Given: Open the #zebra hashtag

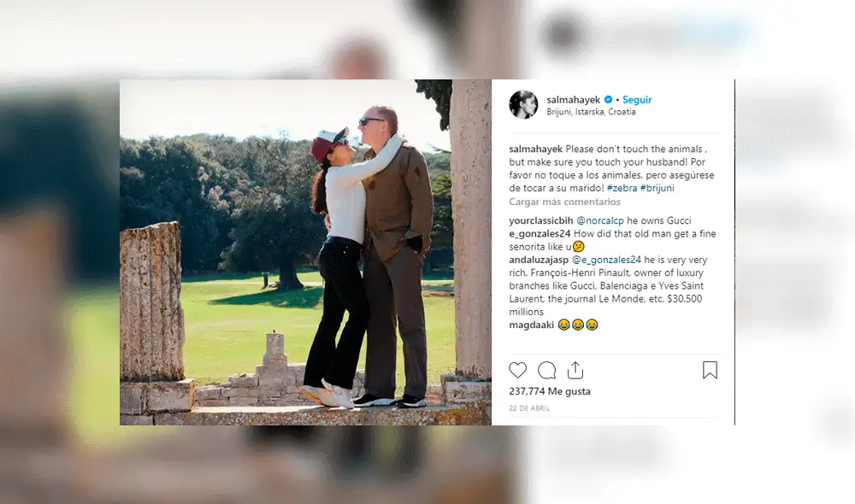Looking at the screenshot, I should (x=622, y=188).
